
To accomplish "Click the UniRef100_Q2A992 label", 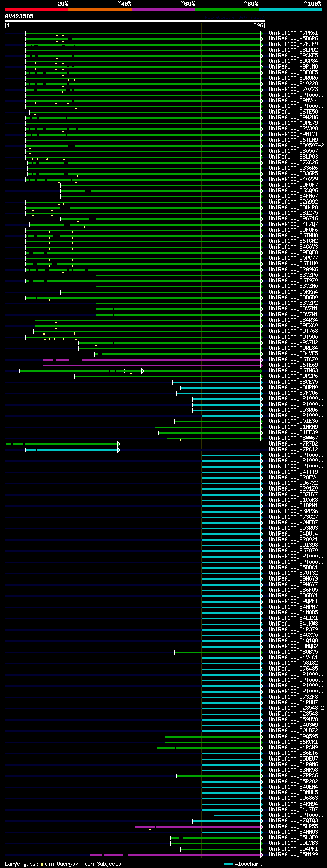I will coord(293,202).
